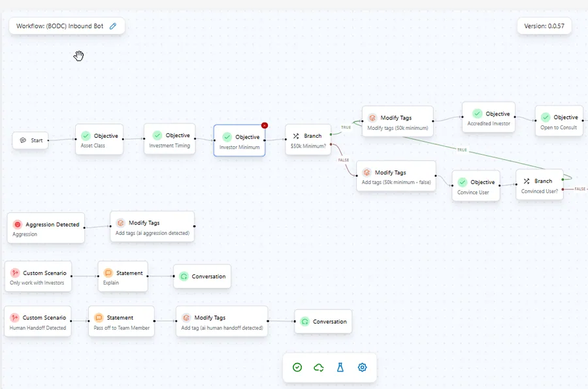Click the Version: 0.0.57 label
588x389 pixels.
pos(544,26)
